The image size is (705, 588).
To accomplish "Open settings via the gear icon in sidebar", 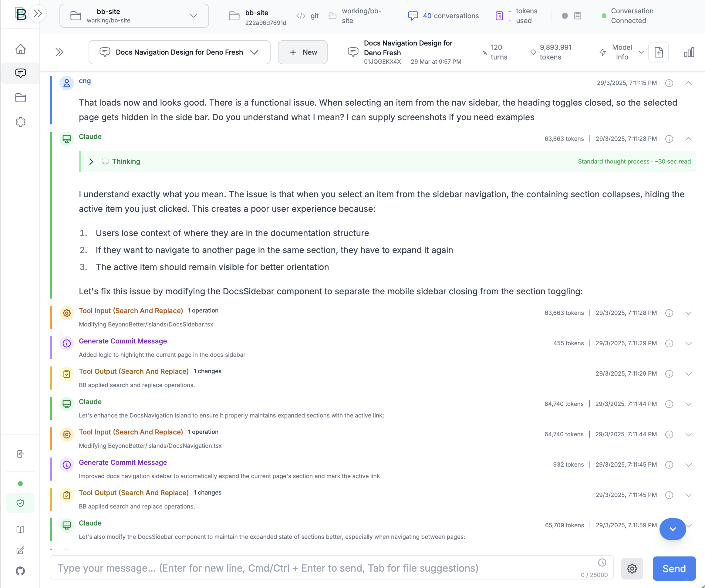I will coord(21,122).
